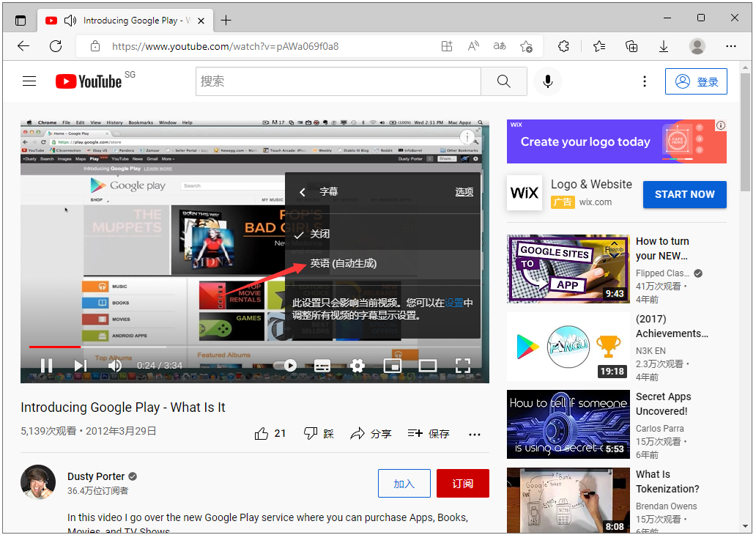Open YouTube settings three-dot menu

tap(645, 81)
